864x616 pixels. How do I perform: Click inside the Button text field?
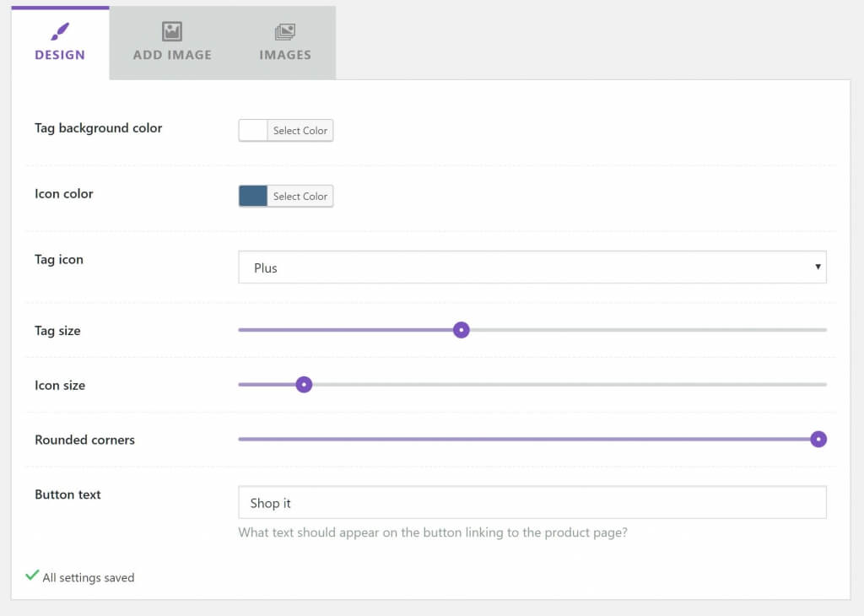click(532, 502)
